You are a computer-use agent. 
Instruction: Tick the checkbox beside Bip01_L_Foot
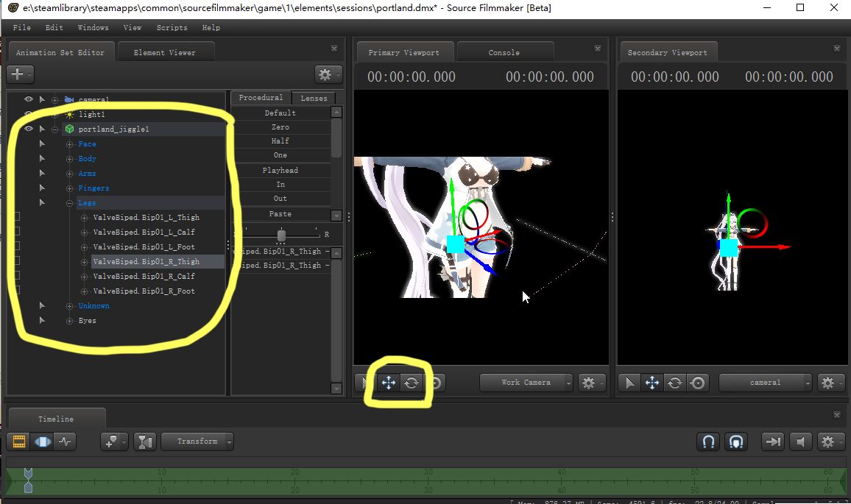pyautogui.click(x=16, y=246)
